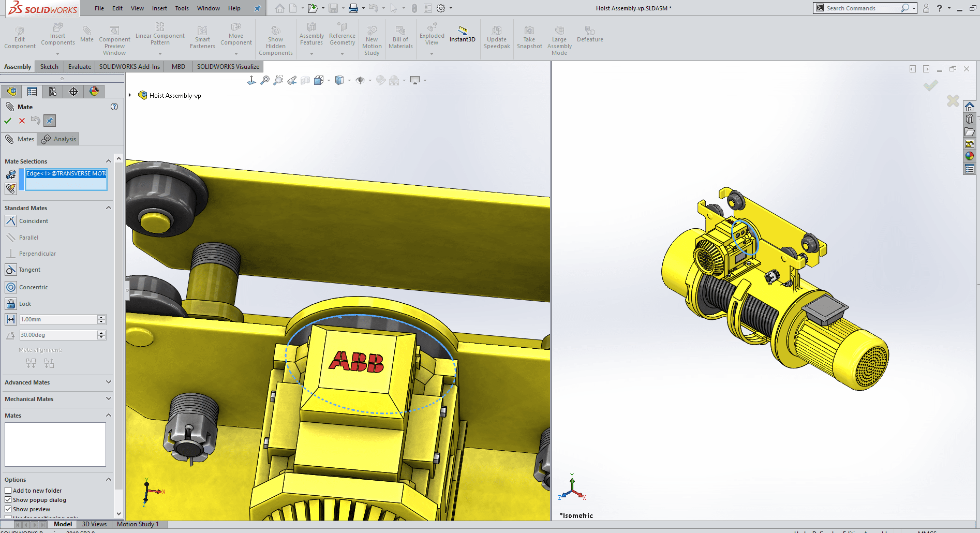The image size is (980, 533).
Task: Uncheck Show popup dialog
Action: [x=8, y=500]
